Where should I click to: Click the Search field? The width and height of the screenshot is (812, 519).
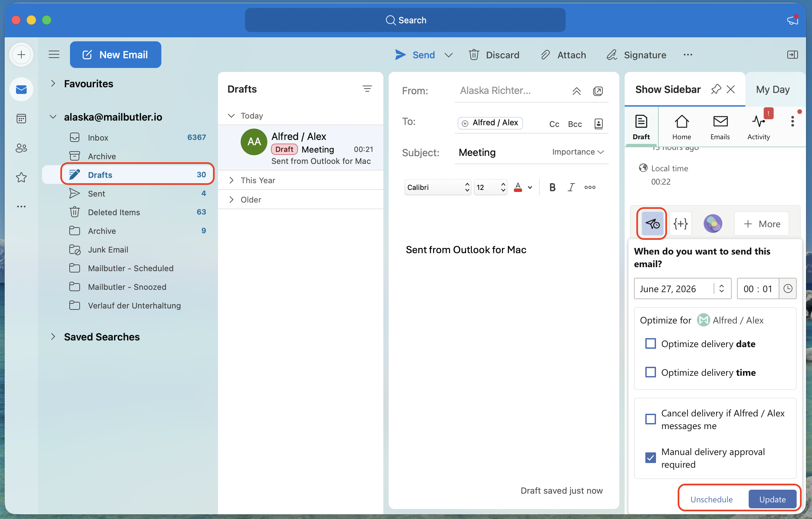(x=405, y=20)
